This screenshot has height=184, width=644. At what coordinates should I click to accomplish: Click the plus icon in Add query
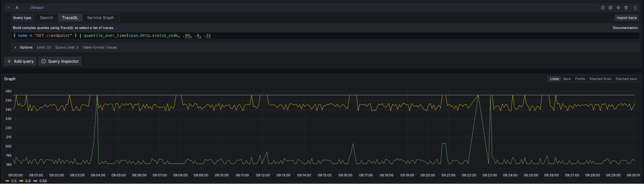click(x=9, y=61)
